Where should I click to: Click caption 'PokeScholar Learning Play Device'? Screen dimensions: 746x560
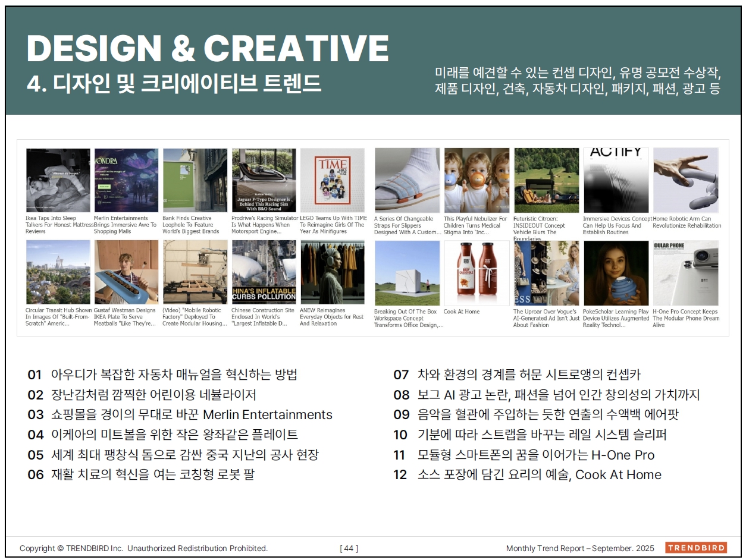pos(616,318)
